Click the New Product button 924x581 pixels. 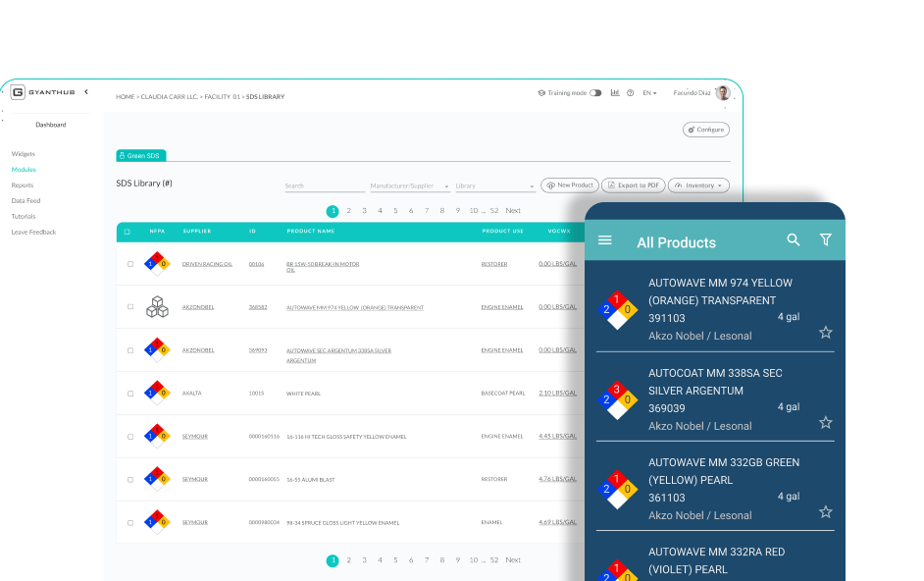tap(574, 185)
